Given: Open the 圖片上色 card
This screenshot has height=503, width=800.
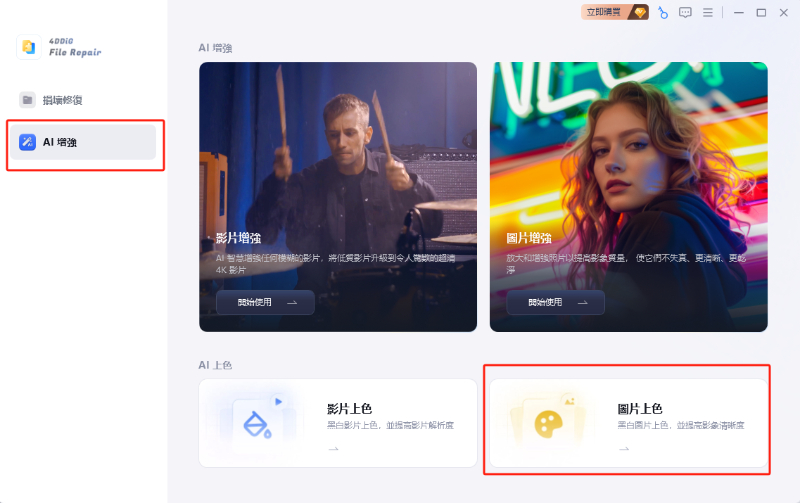Looking at the screenshot, I should 629,423.
